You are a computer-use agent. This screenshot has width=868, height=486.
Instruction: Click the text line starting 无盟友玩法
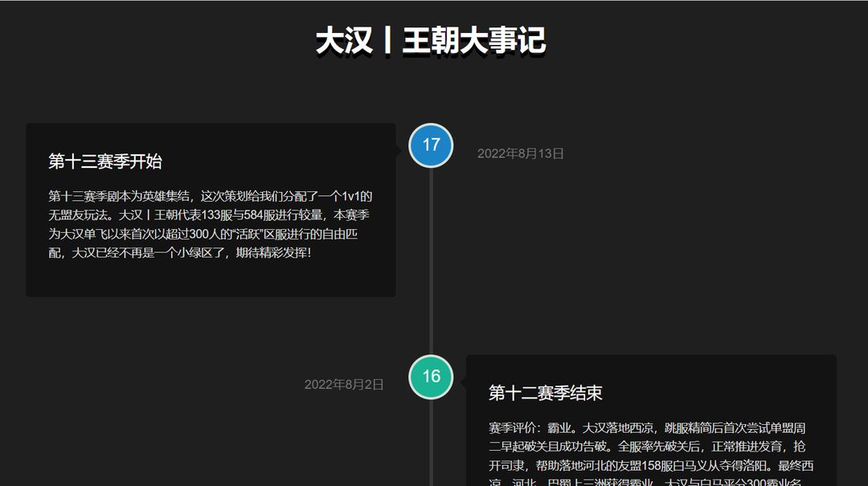coord(209,214)
